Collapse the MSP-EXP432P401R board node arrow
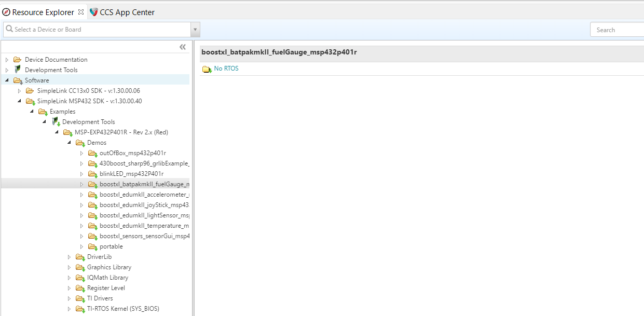The image size is (644, 316). pyautogui.click(x=57, y=132)
